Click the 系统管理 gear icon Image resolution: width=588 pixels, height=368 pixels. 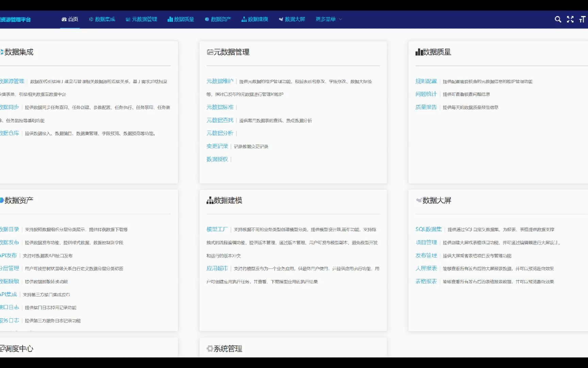(210, 349)
